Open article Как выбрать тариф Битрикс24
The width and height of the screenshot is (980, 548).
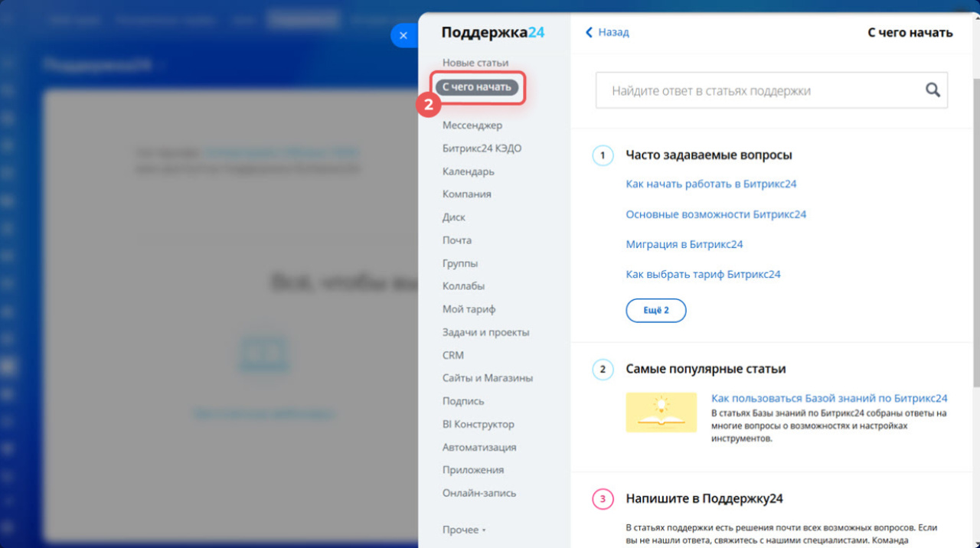(703, 274)
